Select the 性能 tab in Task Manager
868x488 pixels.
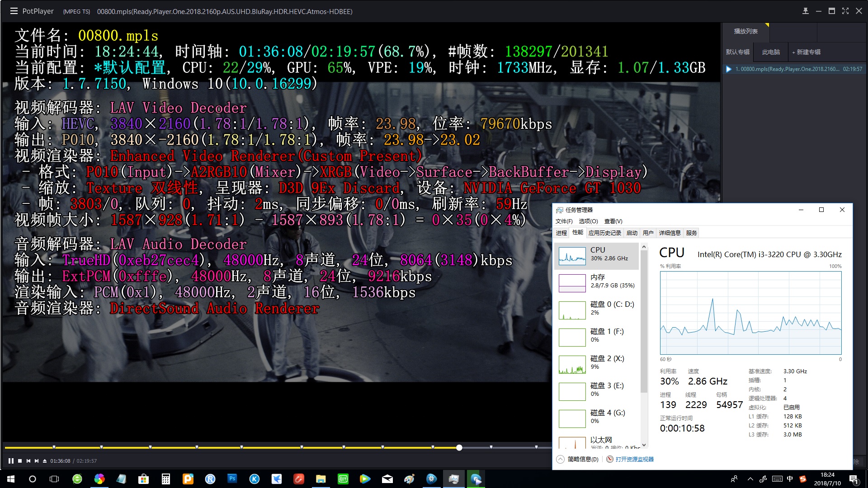(x=578, y=233)
